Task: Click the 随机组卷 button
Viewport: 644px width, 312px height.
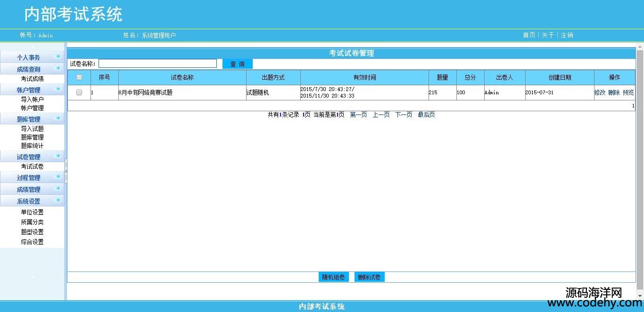Action: (x=333, y=277)
